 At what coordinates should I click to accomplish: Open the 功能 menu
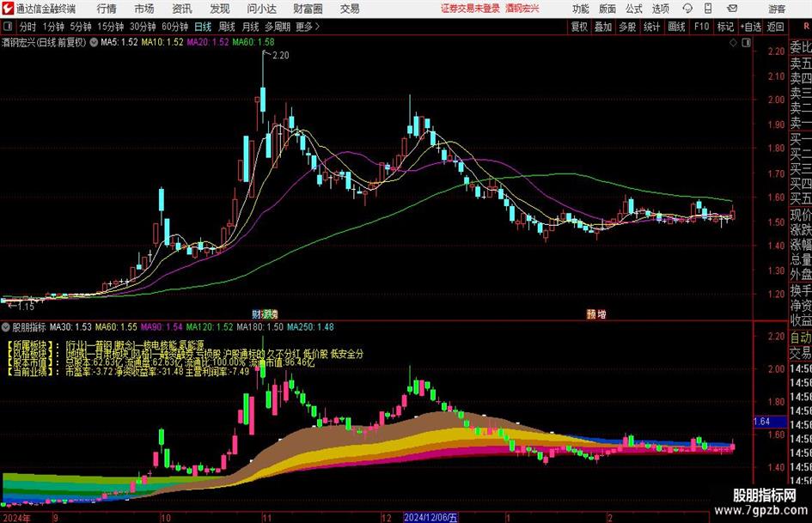(x=581, y=9)
